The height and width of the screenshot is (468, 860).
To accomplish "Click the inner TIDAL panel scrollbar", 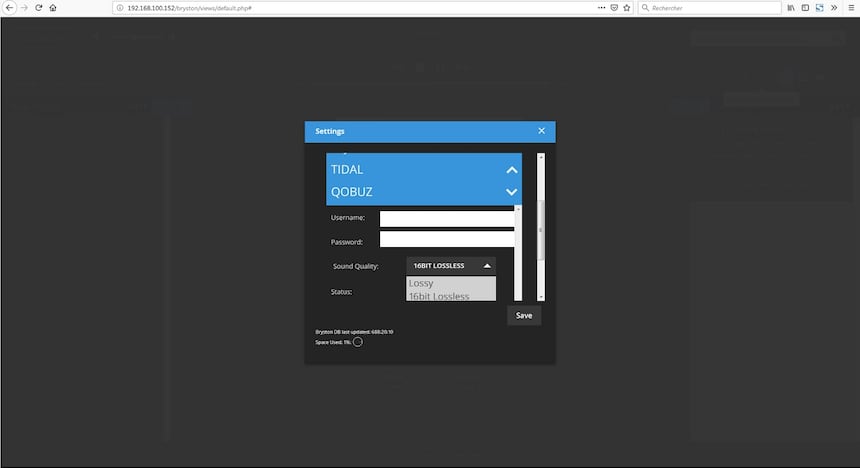I will click(518, 253).
